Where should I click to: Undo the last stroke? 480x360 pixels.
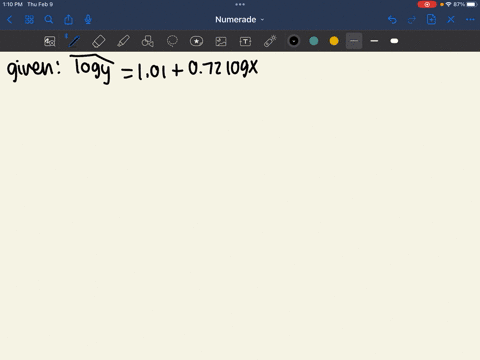coord(392,20)
